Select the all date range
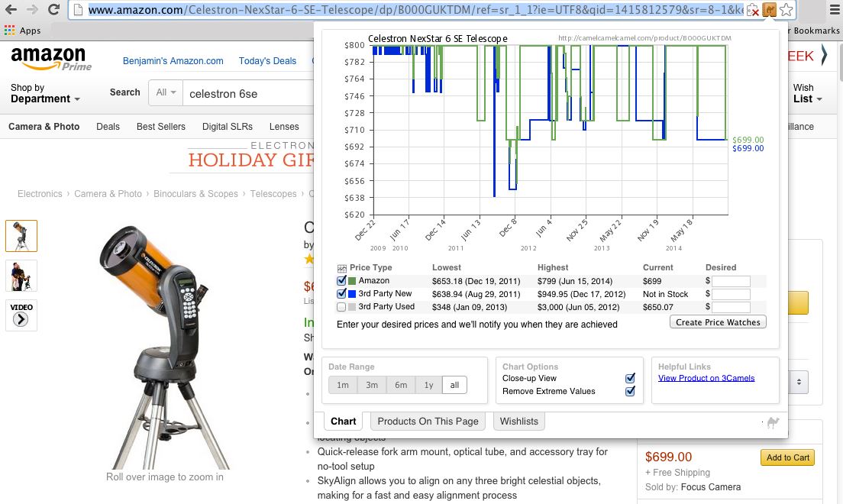 tap(454, 385)
